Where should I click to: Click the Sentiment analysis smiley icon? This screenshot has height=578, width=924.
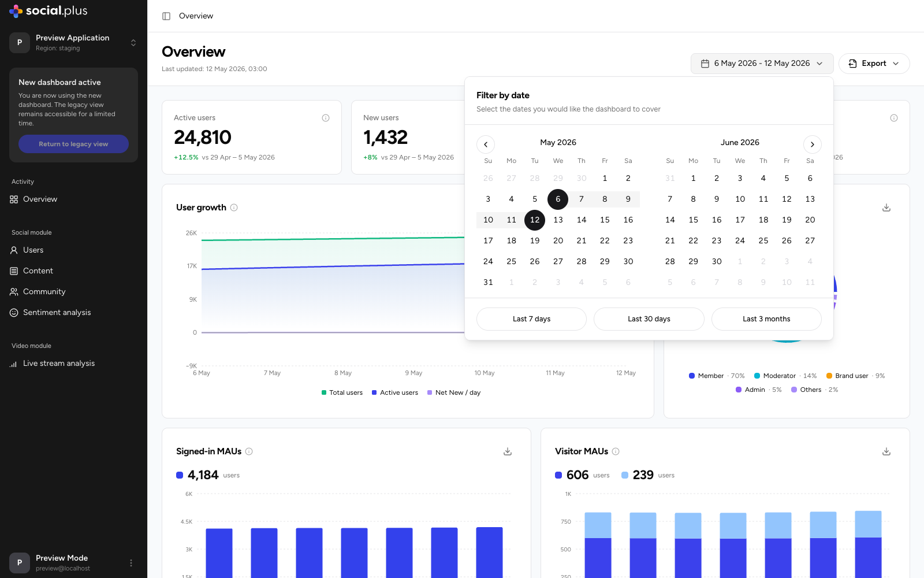click(14, 313)
